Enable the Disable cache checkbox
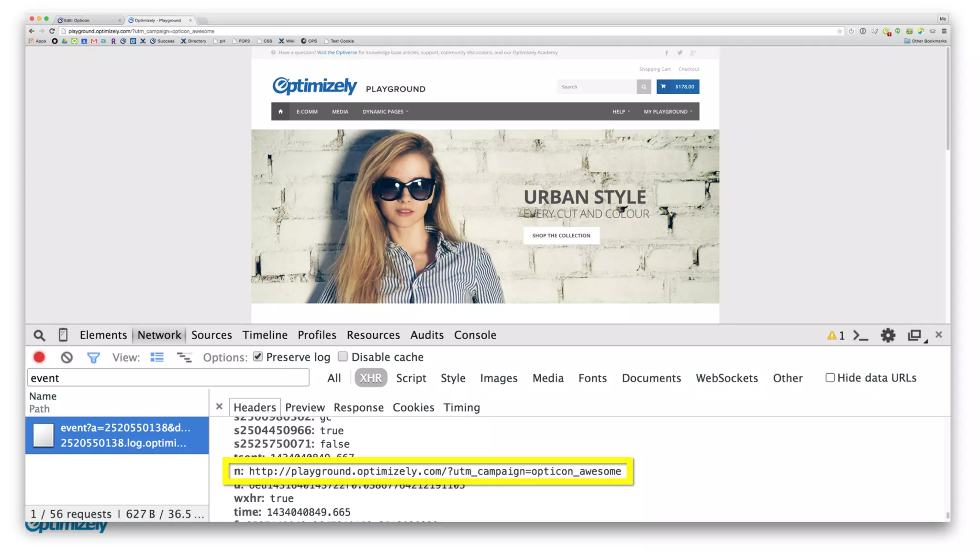Image resolution: width=980 pixels, height=551 pixels. [x=343, y=357]
